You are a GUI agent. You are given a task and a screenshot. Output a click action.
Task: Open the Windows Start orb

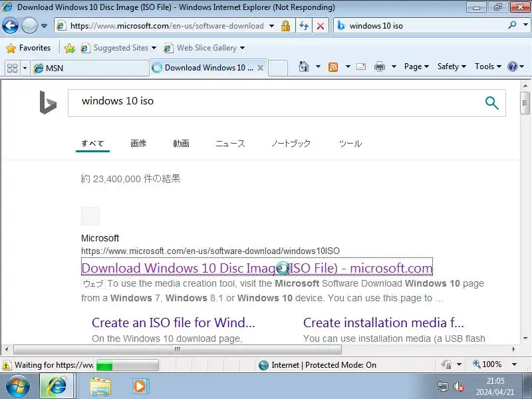pyautogui.click(x=18, y=386)
